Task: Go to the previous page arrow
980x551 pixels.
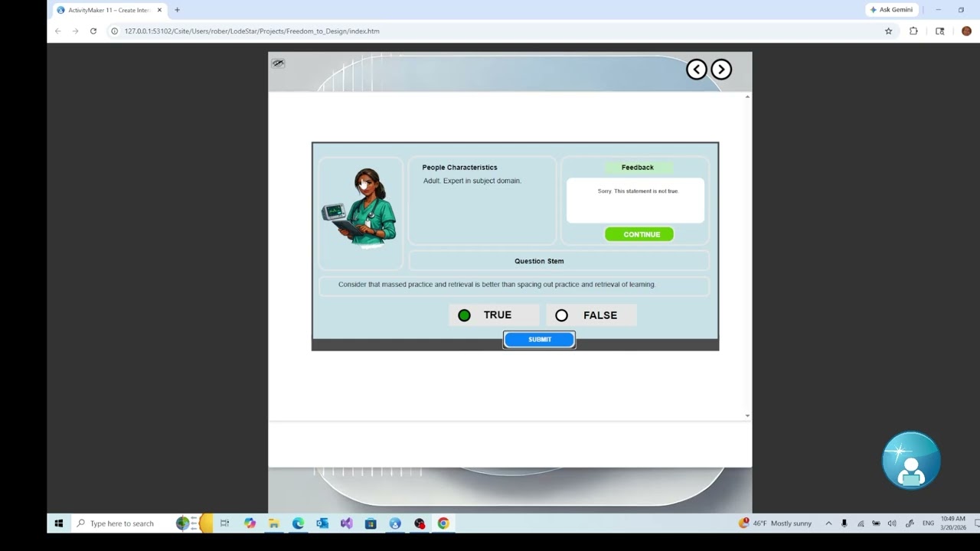Action: tap(696, 70)
